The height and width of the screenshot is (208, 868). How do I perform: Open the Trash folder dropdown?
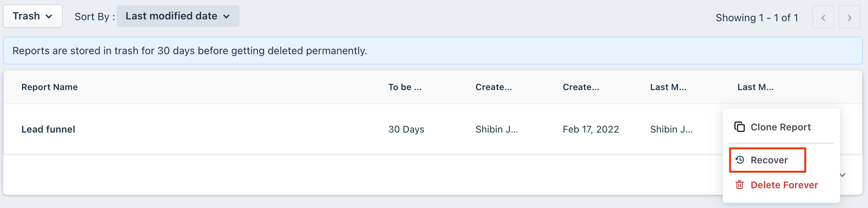tap(33, 16)
